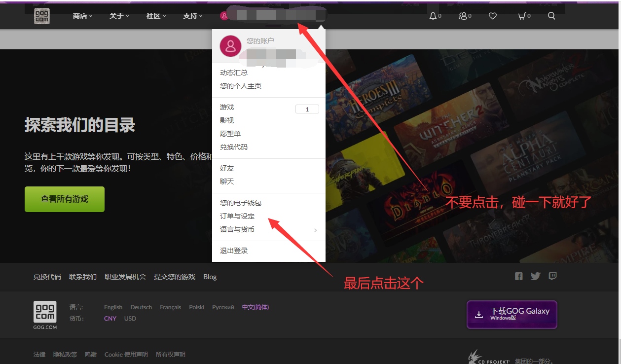Open 联系我们 footer link
Viewport: 621px width, 364px height.
pyautogui.click(x=83, y=277)
